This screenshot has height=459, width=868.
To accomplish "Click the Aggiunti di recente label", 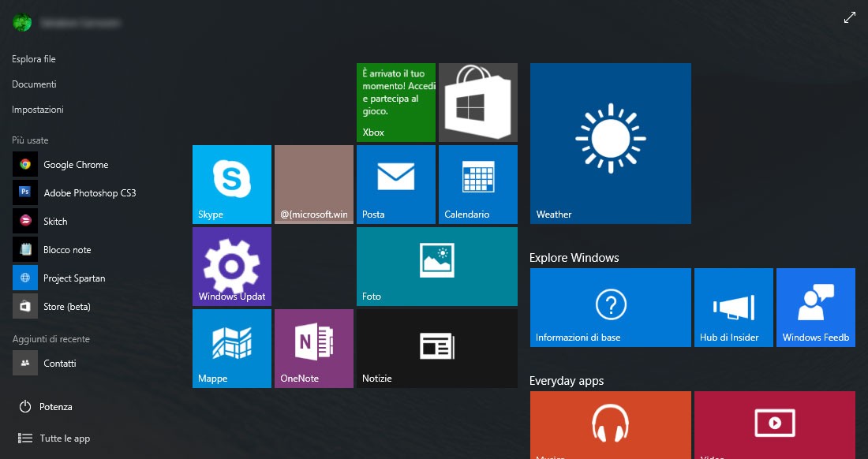I will click(51, 339).
